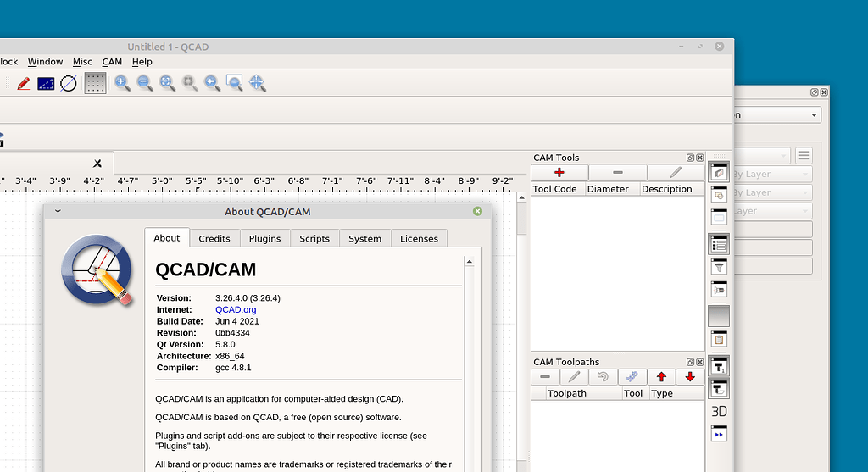
Task: Edit CAM tool pencil button
Action: pyautogui.click(x=676, y=173)
